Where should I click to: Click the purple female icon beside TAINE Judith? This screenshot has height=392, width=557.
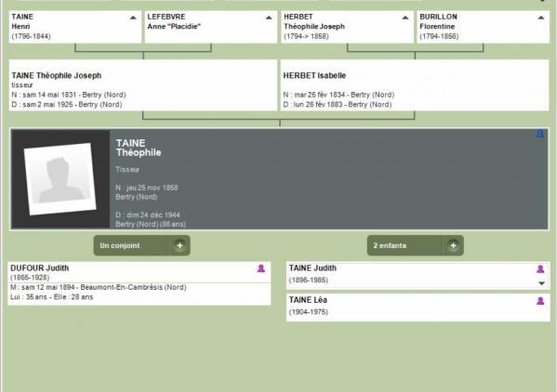[540, 269]
